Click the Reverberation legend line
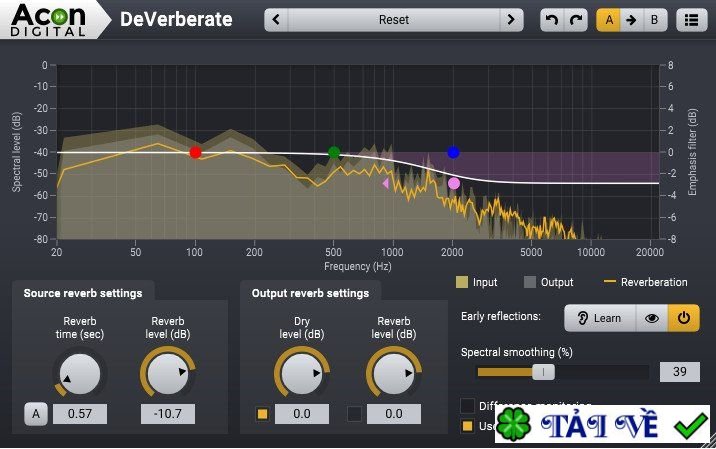 pyautogui.click(x=610, y=281)
